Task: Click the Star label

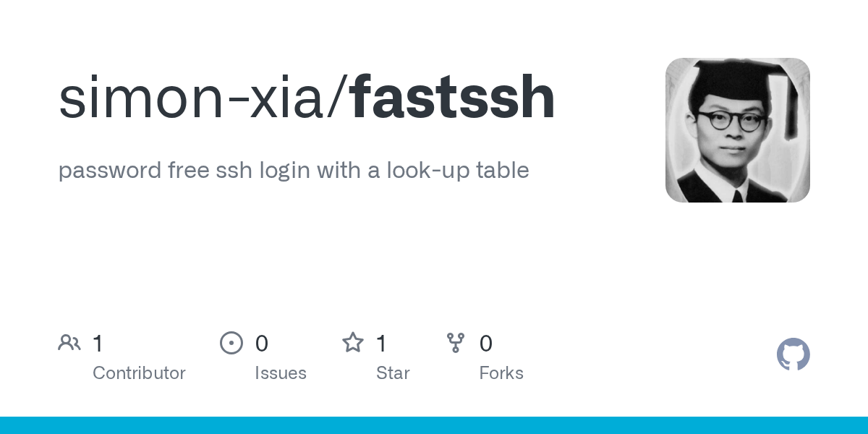Action: tap(393, 373)
